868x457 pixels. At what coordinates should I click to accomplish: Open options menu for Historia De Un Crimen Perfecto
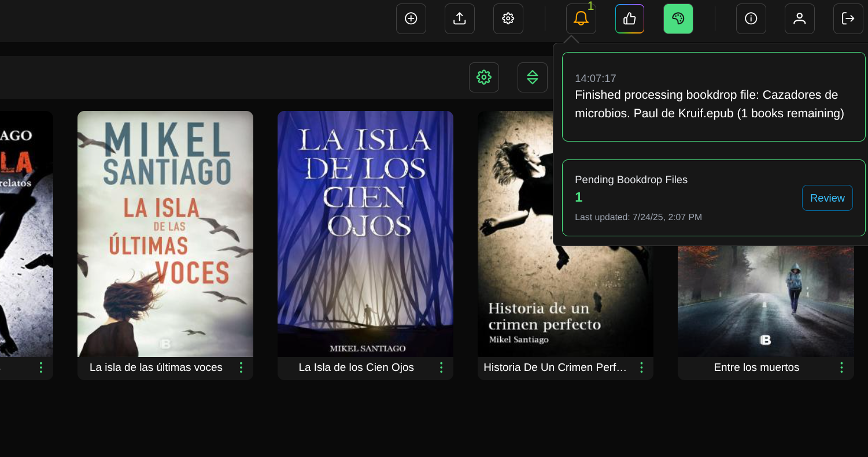click(x=641, y=367)
